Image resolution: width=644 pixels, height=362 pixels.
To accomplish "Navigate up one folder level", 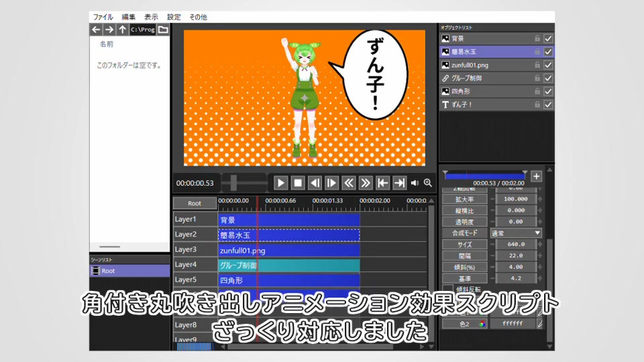I will (x=122, y=29).
